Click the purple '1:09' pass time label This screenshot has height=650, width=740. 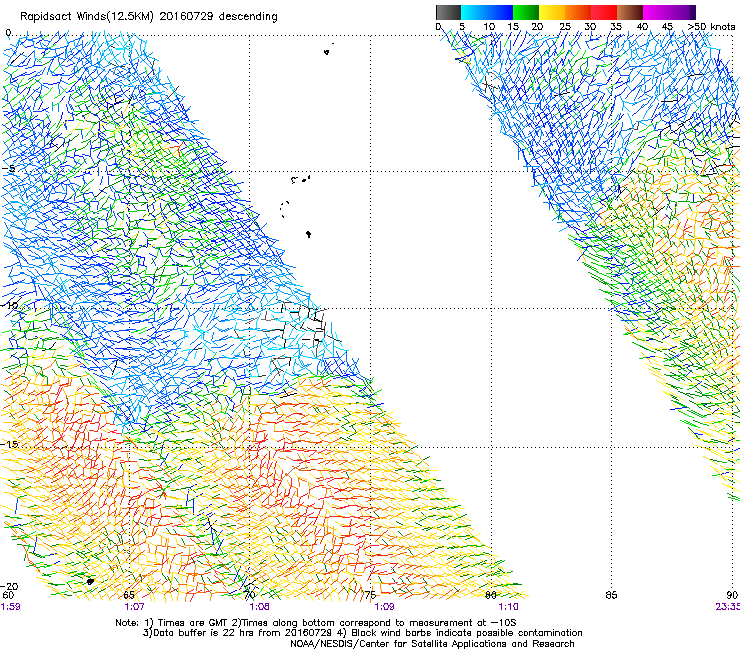[384, 607]
